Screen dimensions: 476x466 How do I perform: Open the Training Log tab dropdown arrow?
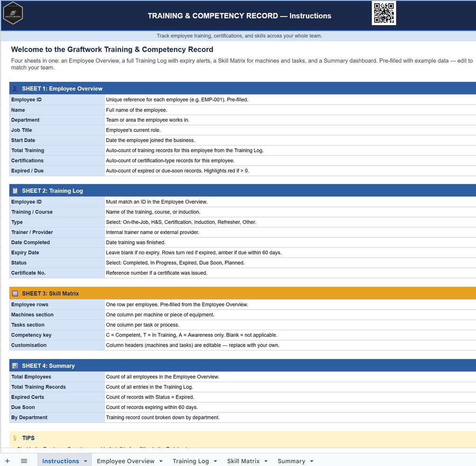(216, 461)
